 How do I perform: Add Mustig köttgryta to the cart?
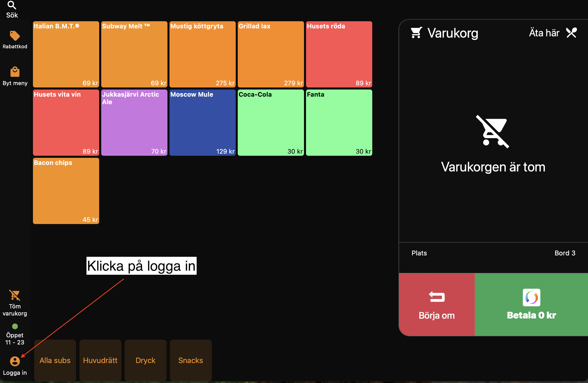click(x=203, y=54)
